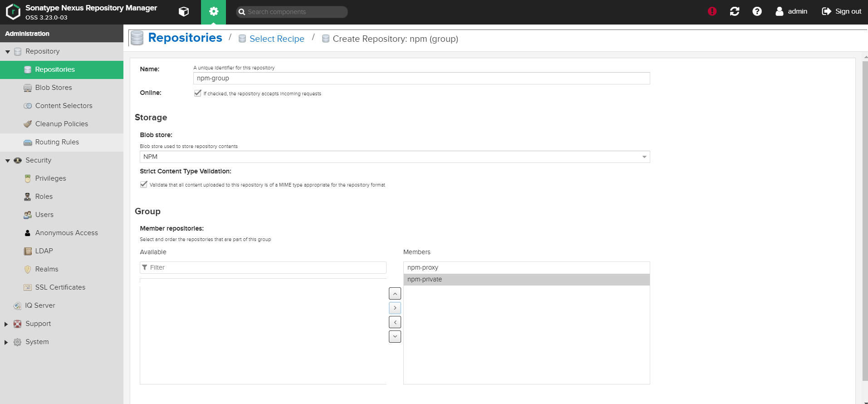
Task: Open the Blob store dropdown
Action: pos(644,157)
